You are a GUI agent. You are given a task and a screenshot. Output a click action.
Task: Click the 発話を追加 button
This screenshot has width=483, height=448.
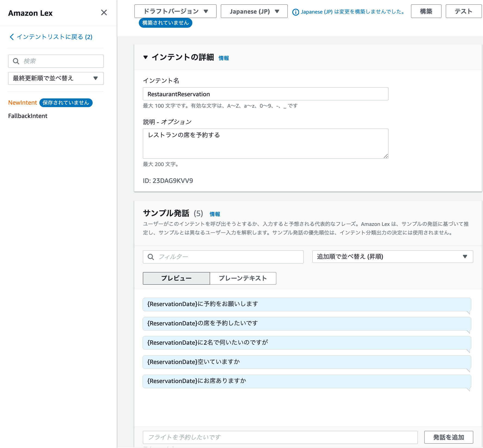tap(449, 437)
